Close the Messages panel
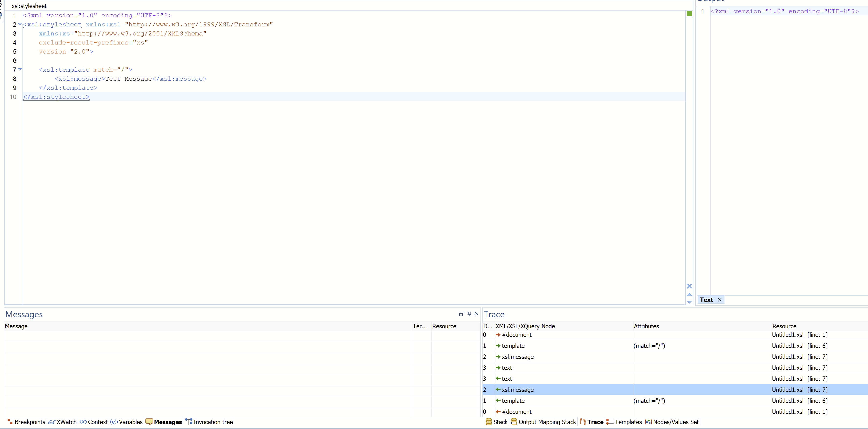Screen dimensions: 868x429 (x=476, y=314)
